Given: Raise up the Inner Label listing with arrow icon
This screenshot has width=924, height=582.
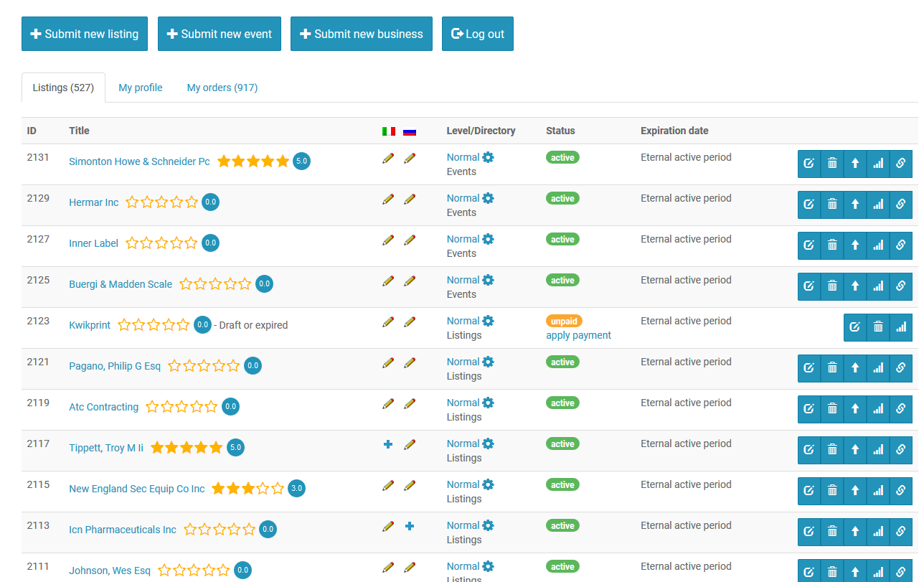Looking at the screenshot, I should [x=855, y=245].
